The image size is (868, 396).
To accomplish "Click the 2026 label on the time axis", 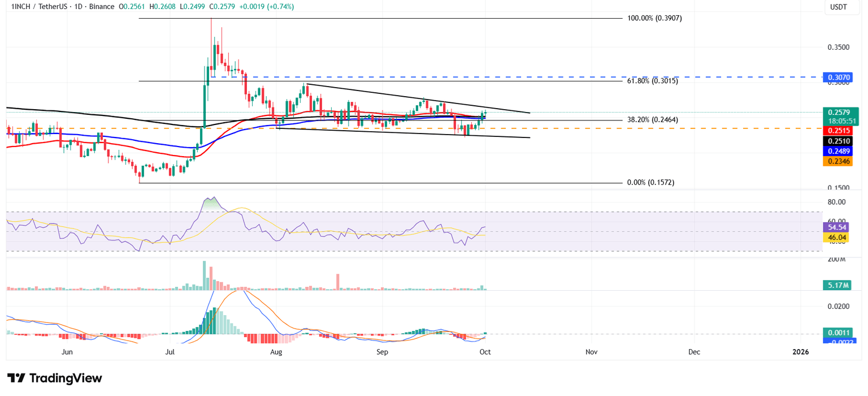I will 800,351.
